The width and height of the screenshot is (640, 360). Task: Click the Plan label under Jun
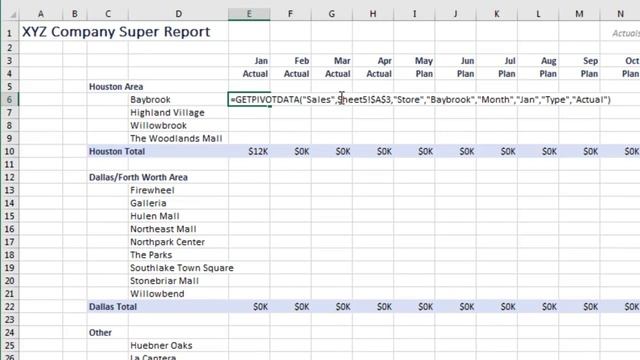(465, 74)
